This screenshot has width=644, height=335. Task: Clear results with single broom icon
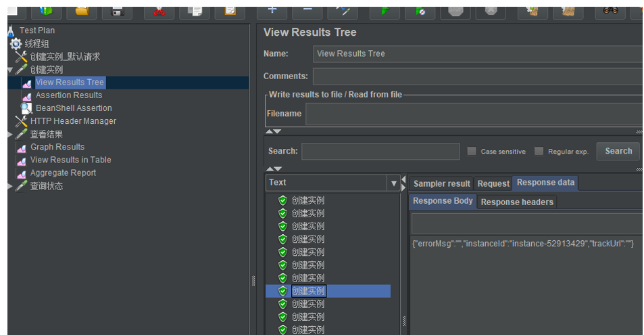tap(533, 12)
